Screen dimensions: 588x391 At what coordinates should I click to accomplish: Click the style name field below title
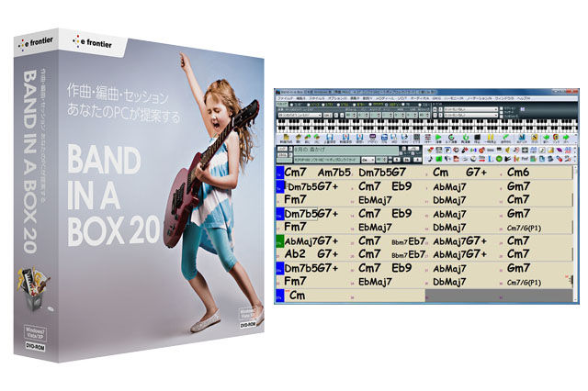[325, 160]
